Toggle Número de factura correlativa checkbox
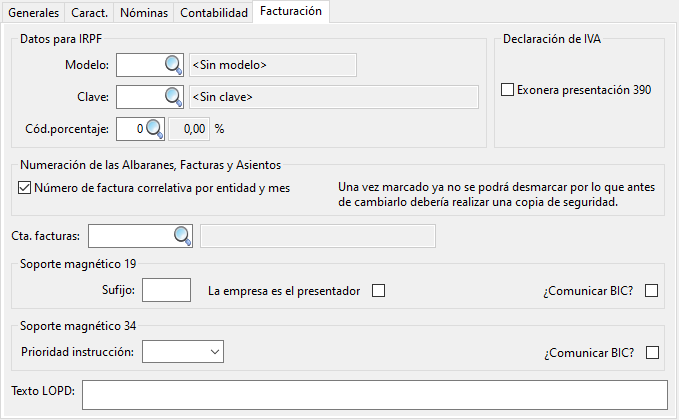 [25, 187]
